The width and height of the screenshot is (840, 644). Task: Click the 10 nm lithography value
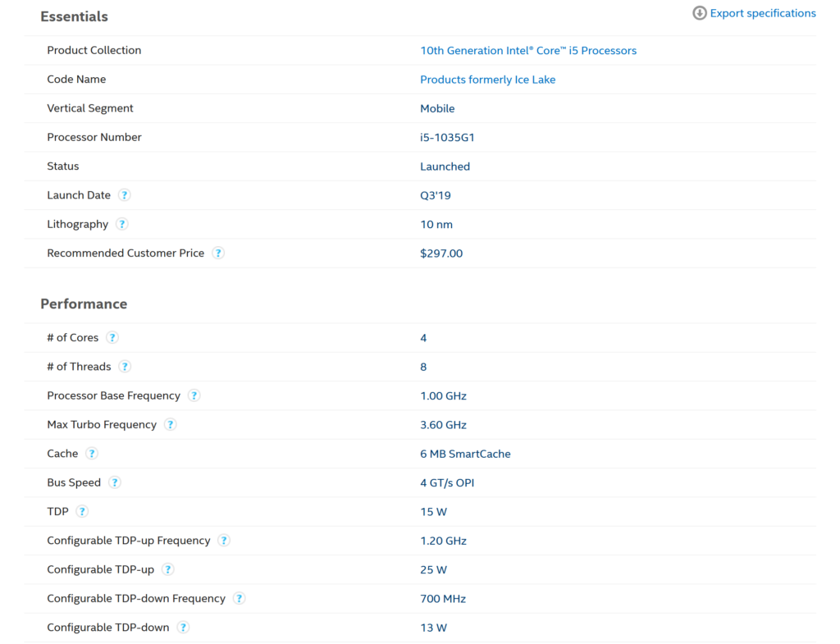pos(436,225)
